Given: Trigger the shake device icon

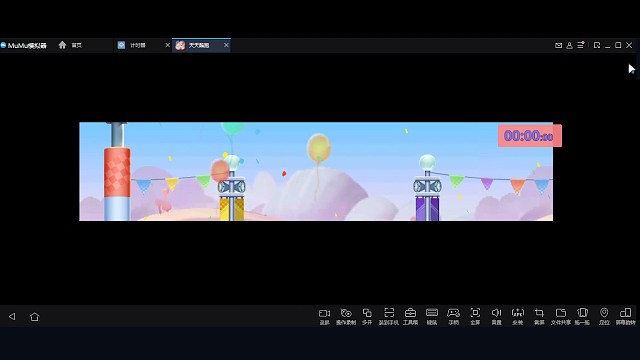Looking at the screenshot, I should pos(582,316).
